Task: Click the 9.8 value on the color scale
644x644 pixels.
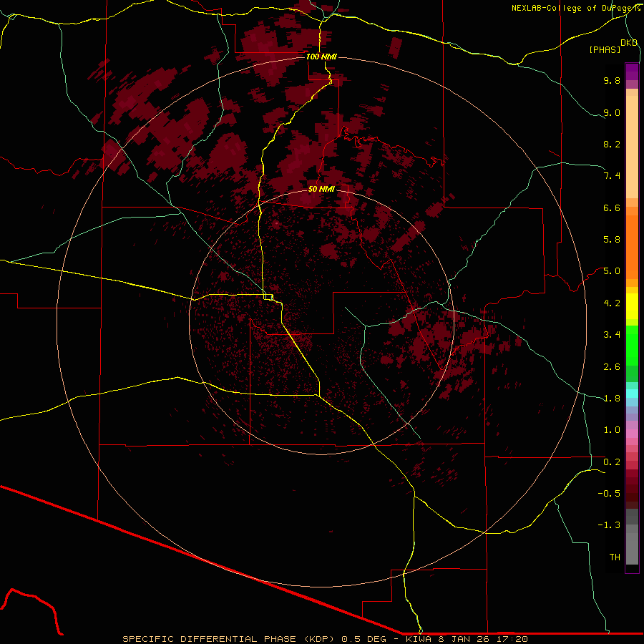Action: 612,80
